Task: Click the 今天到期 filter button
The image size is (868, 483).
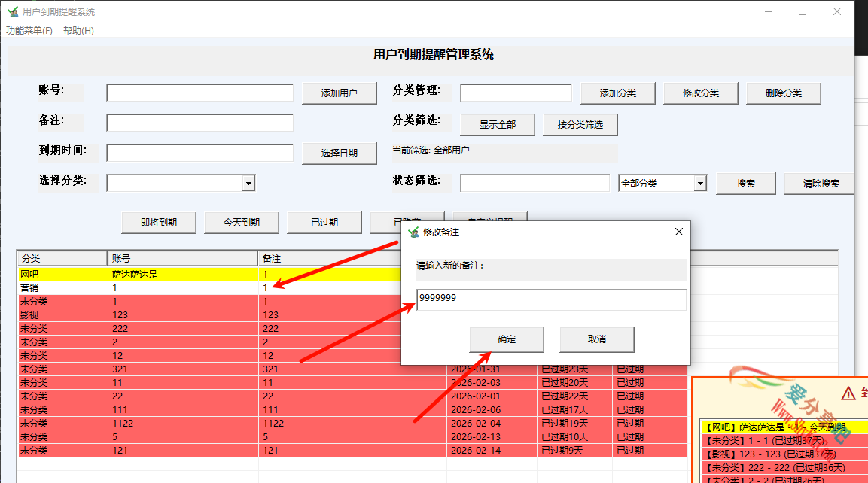Action: coord(242,222)
